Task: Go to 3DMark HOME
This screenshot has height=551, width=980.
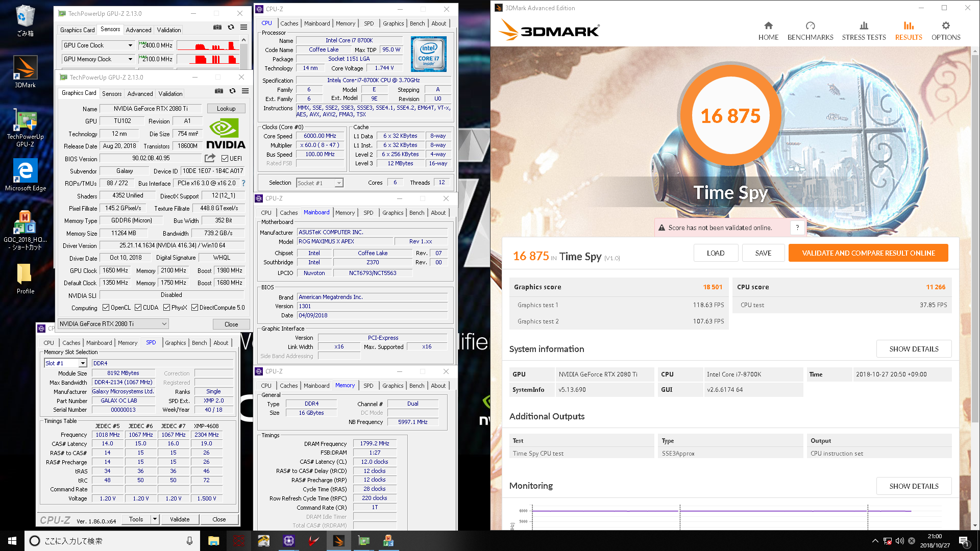Action: (x=768, y=31)
